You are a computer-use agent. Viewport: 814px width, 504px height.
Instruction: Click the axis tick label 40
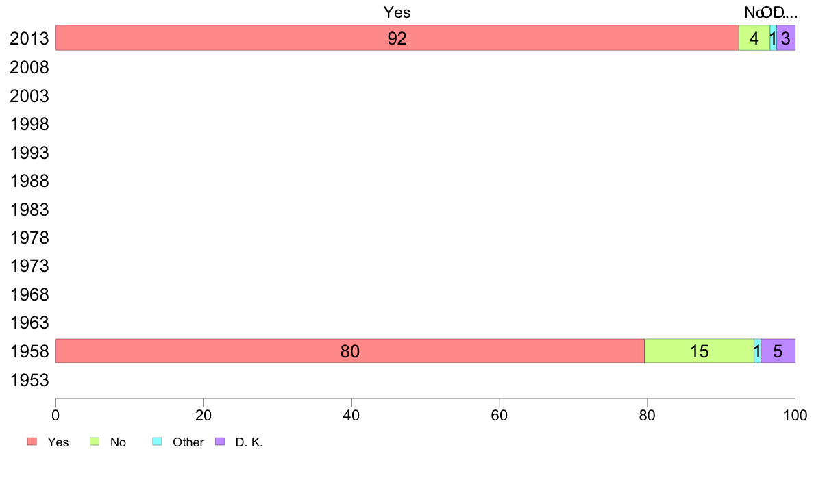351,415
